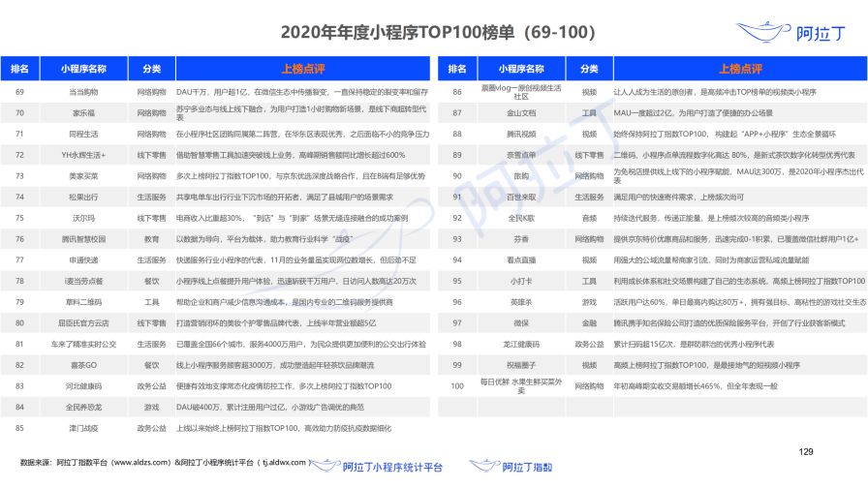Click the name cell 全民K歌
This screenshot has width=868, height=488.
tap(521, 218)
